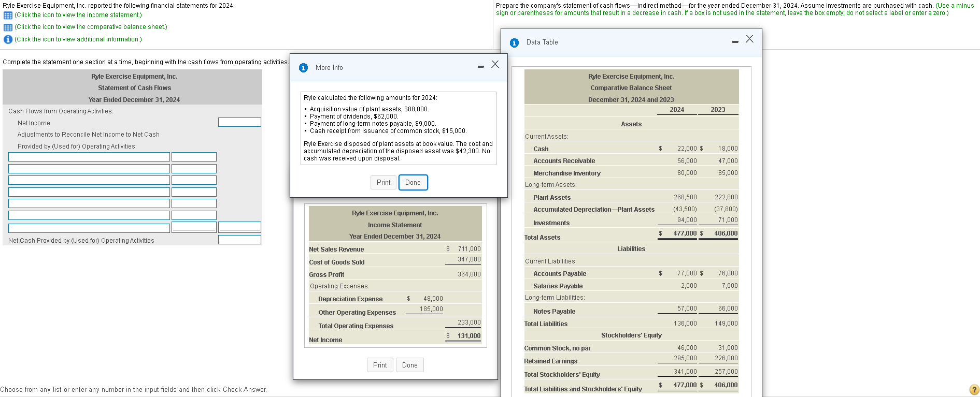The height and width of the screenshot is (397, 980).
Task: Click the Accounts Payable row label
Action: (x=560, y=274)
